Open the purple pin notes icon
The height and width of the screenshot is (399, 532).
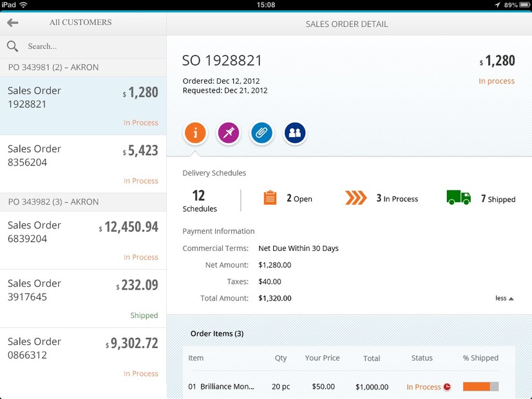pos(229,133)
